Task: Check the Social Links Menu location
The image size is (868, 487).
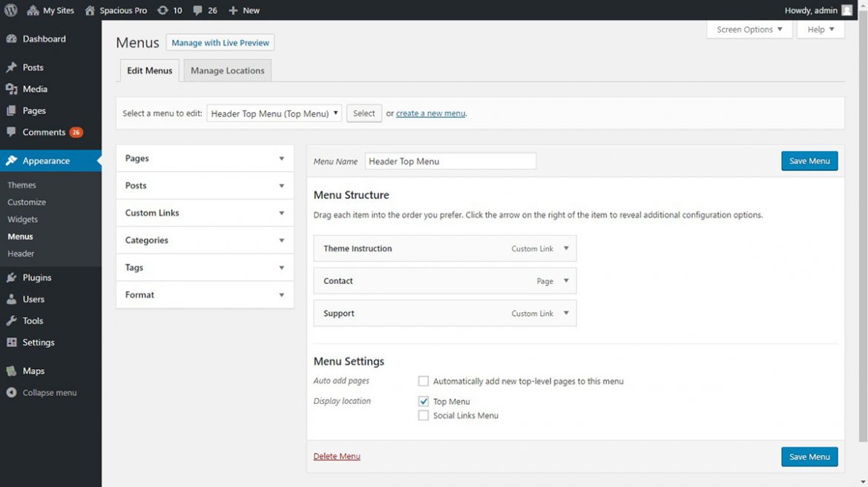Action: [423, 415]
